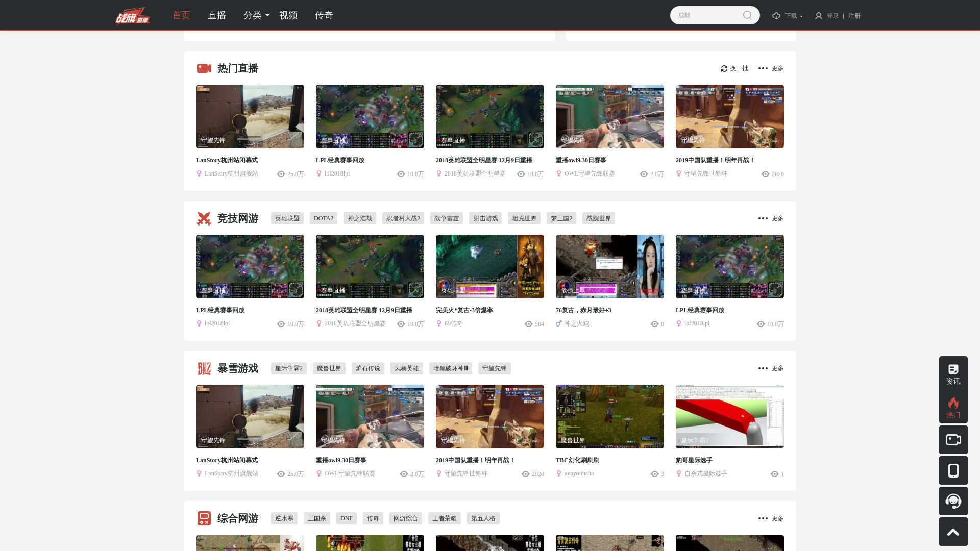Open the 76复古，赤月最好+3 stream title
This screenshot has height=551, width=980.
tap(583, 310)
